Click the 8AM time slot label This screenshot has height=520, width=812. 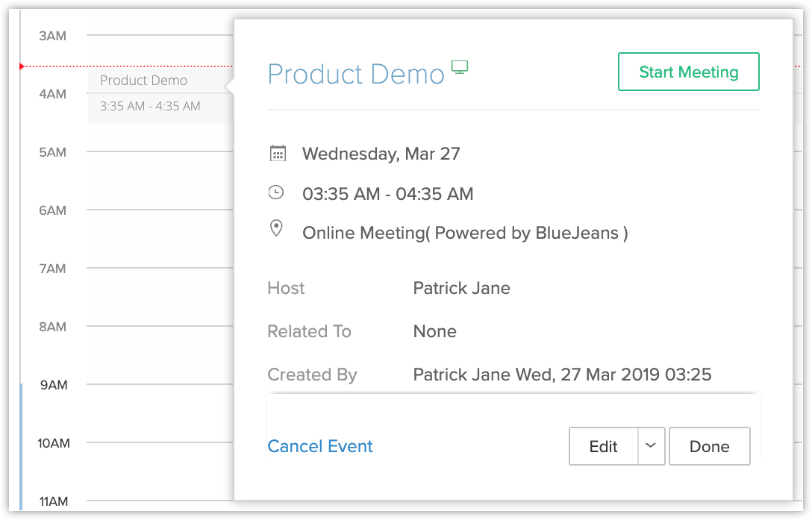[x=53, y=327]
